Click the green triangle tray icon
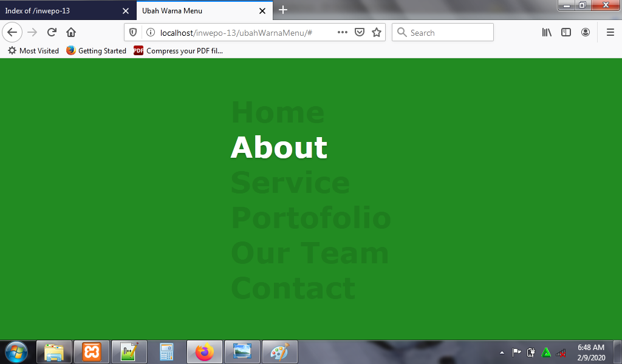622x364 pixels. tap(546, 352)
